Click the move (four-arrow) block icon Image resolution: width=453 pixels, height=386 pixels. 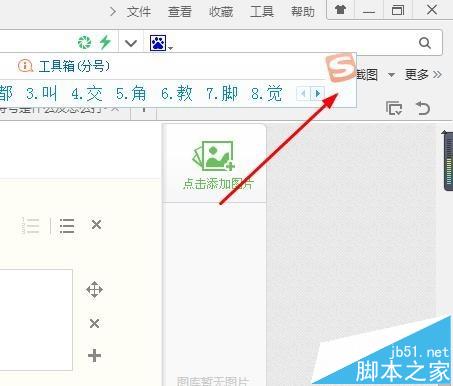pyautogui.click(x=94, y=289)
